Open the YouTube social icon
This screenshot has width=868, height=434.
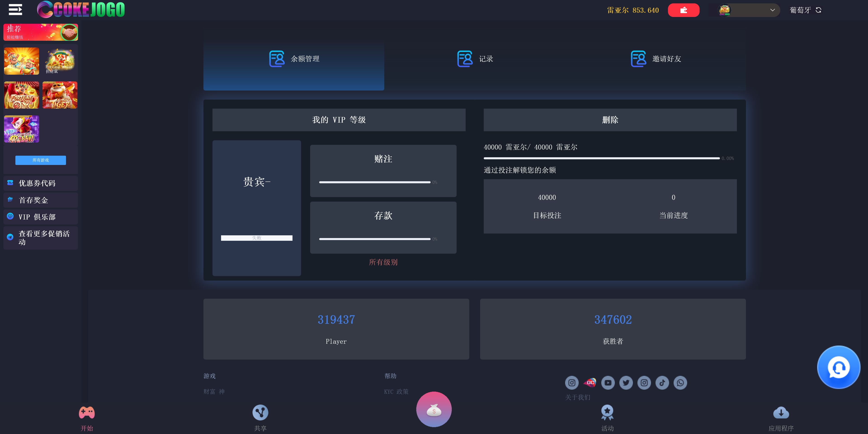pos(608,383)
